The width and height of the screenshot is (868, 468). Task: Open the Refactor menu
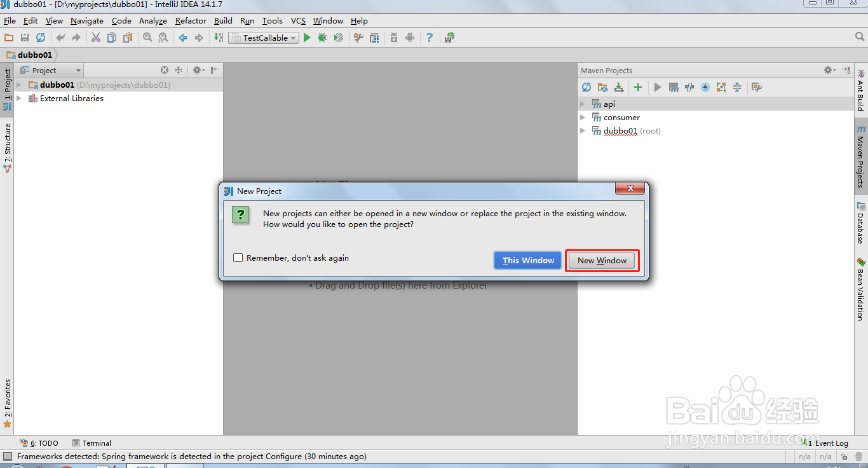(x=191, y=21)
